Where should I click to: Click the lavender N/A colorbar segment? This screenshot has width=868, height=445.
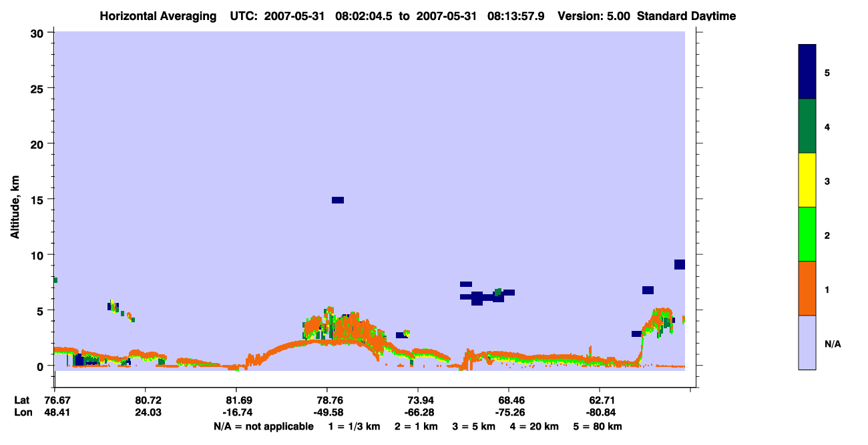point(807,342)
